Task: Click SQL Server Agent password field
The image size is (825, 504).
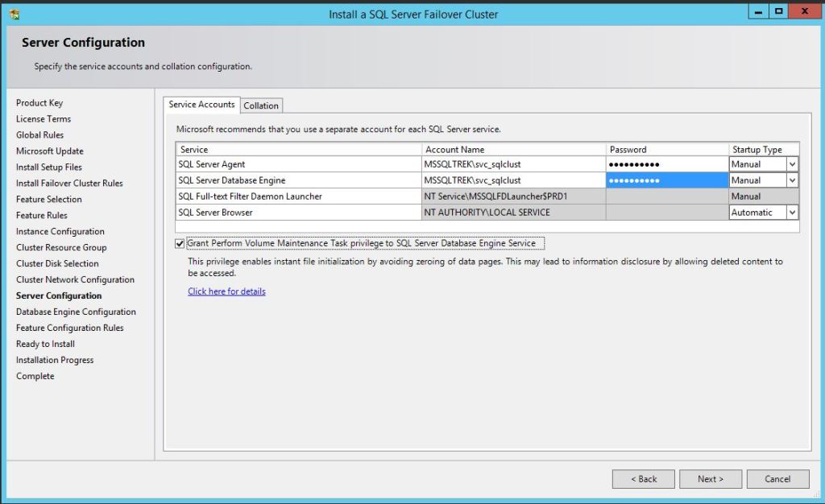Action: 666,164
